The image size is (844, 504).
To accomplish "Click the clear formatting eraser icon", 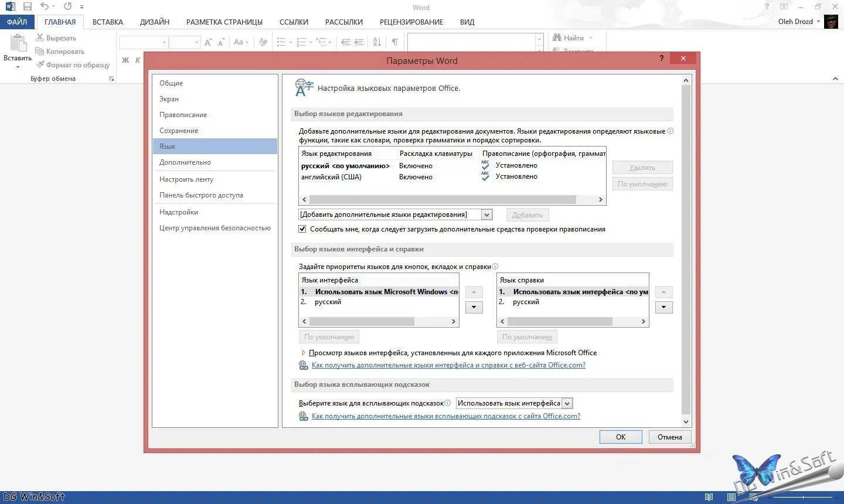I will 263,42.
